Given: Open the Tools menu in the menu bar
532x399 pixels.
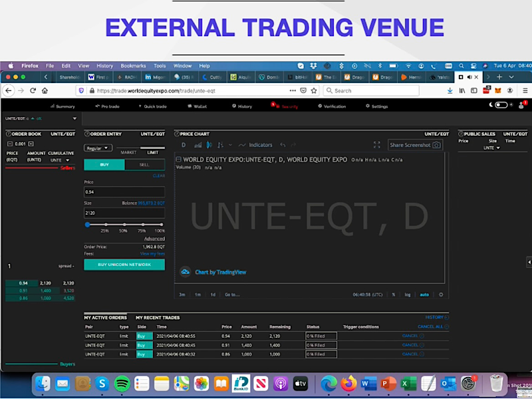Looking at the screenshot, I should click(x=160, y=66).
